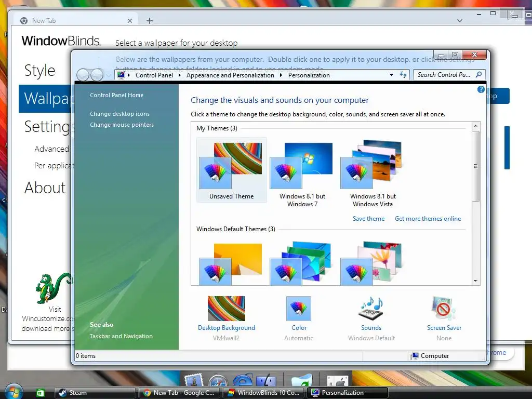Click the back navigation button
The width and height of the screenshot is (532, 399).
coord(84,74)
